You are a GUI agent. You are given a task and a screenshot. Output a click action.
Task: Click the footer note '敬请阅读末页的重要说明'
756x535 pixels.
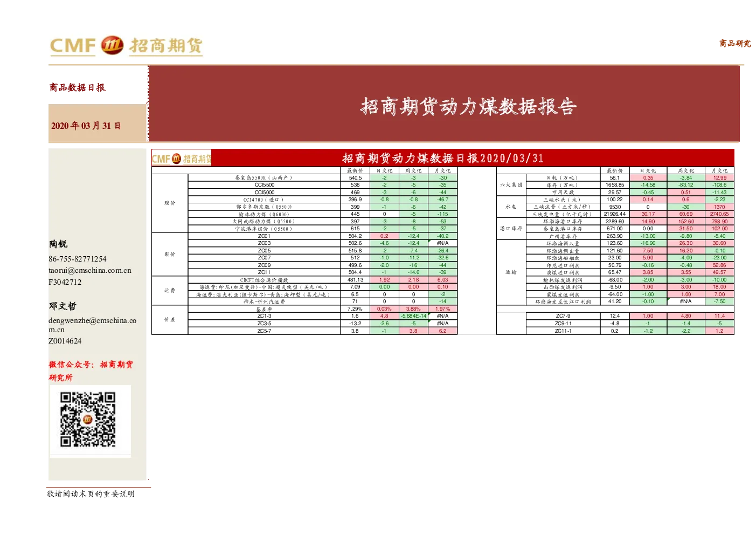tap(91, 493)
